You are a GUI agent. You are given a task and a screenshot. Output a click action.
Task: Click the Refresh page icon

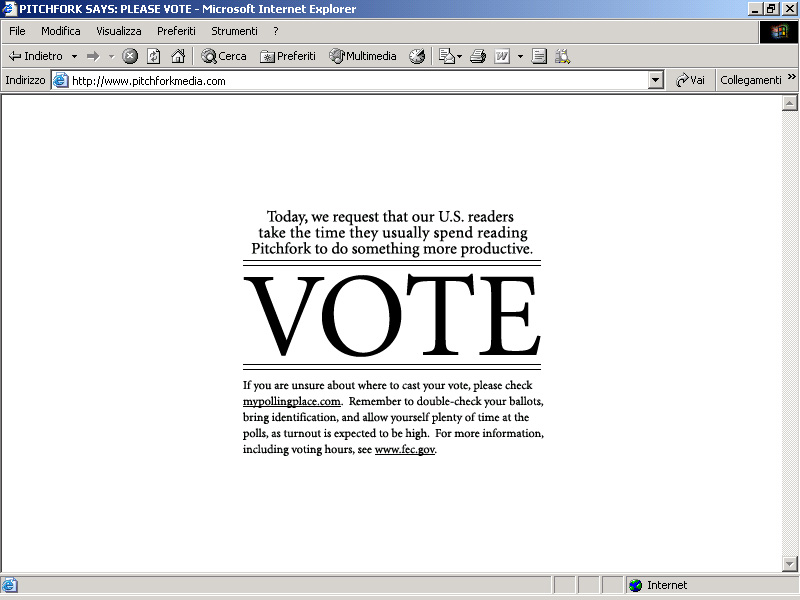click(154, 56)
